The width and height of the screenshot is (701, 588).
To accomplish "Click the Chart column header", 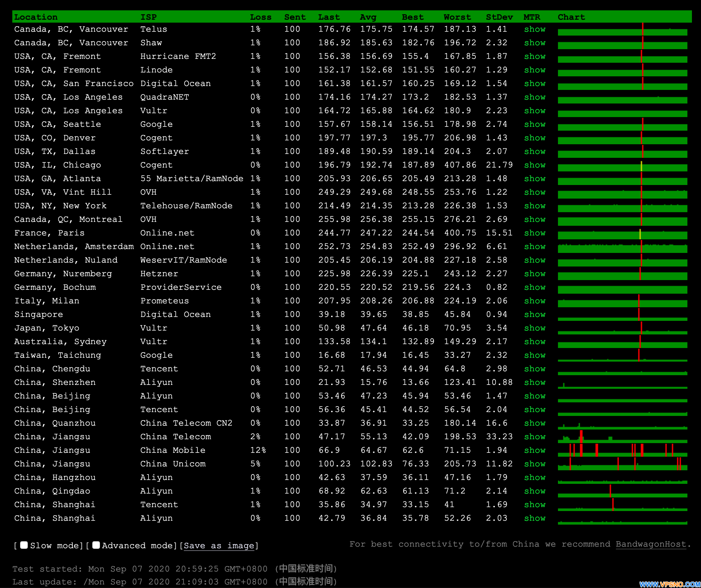I will coord(572,17).
